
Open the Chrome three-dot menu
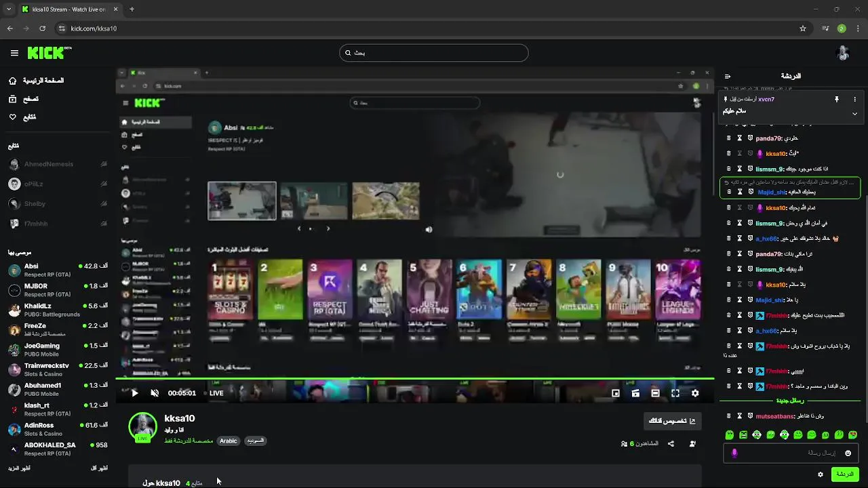[858, 28]
